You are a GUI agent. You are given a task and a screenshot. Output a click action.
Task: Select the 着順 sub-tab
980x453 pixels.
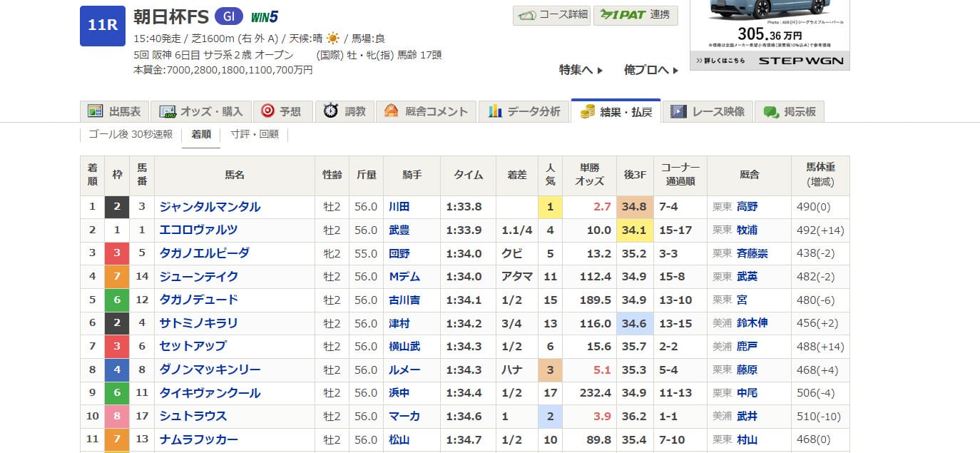point(201,134)
